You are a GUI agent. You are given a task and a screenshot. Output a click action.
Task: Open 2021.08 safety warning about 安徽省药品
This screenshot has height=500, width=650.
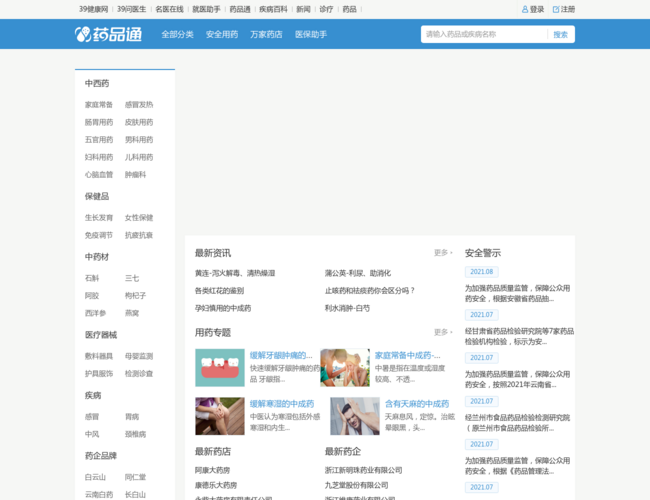coord(517,293)
